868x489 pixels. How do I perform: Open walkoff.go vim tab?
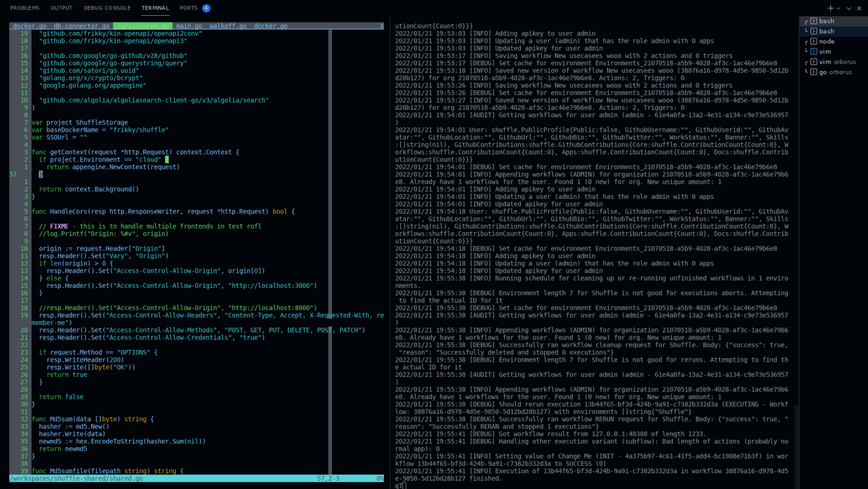point(228,26)
